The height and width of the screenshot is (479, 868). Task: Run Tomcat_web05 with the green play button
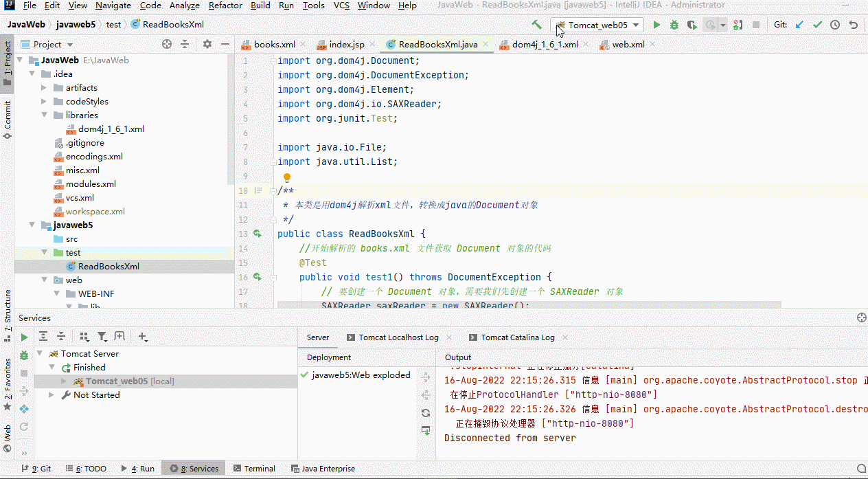(x=656, y=25)
